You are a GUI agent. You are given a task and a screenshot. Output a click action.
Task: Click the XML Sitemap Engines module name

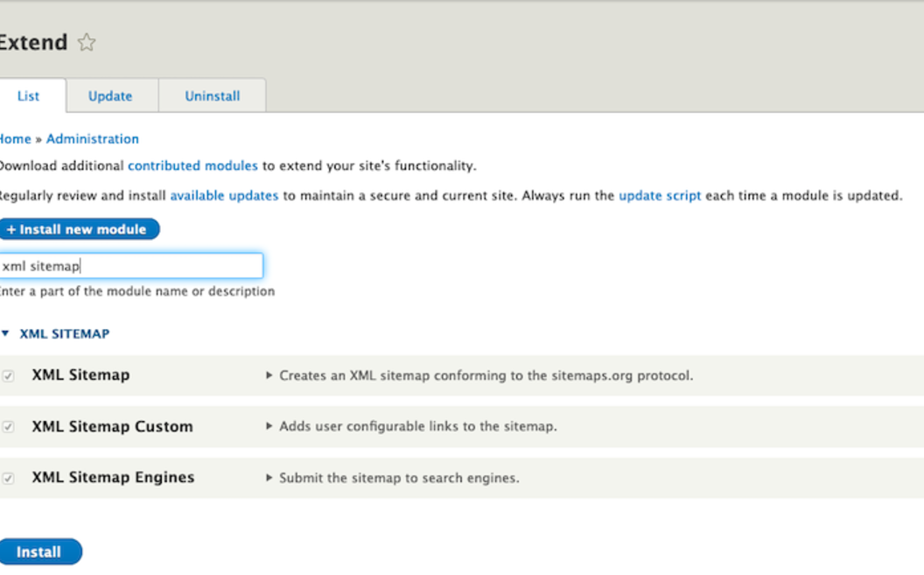(113, 478)
